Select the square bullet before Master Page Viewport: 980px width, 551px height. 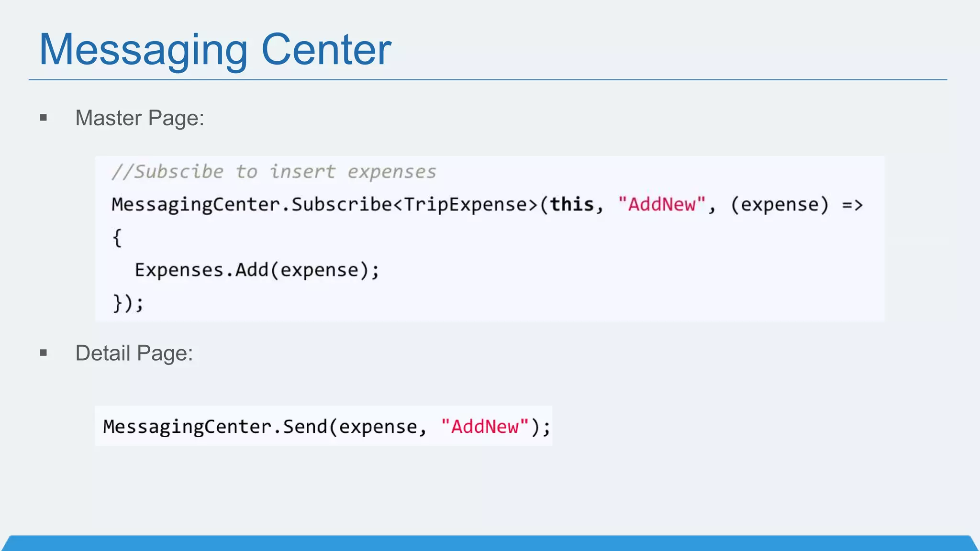pos(44,118)
